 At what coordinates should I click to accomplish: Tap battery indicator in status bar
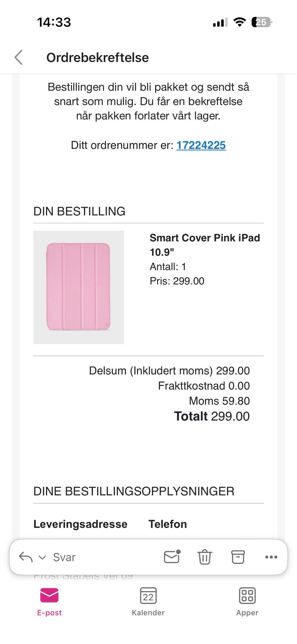tap(262, 22)
